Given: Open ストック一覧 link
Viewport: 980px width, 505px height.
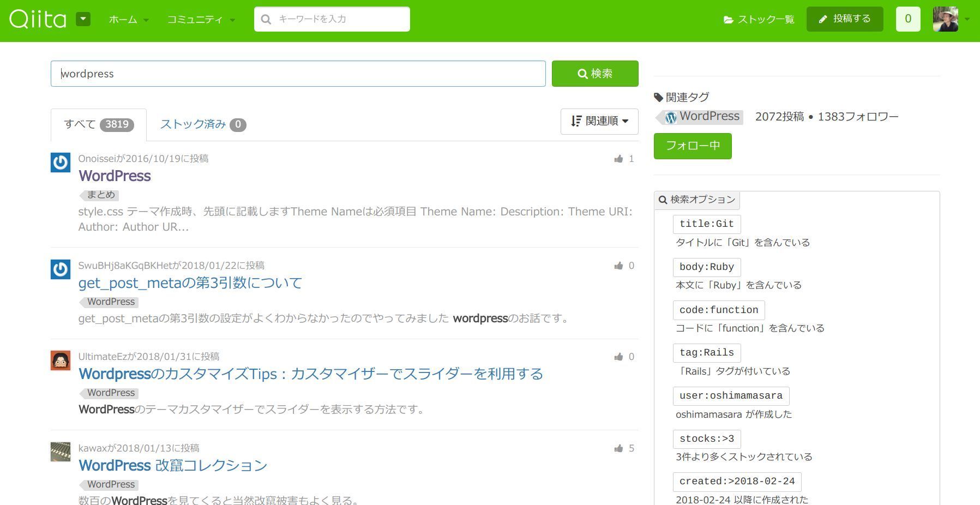Looking at the screenshot, I should (759, 20).
